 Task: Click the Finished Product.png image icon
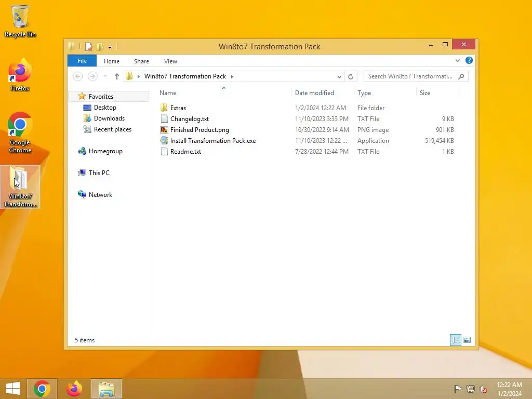click(164, 129)
